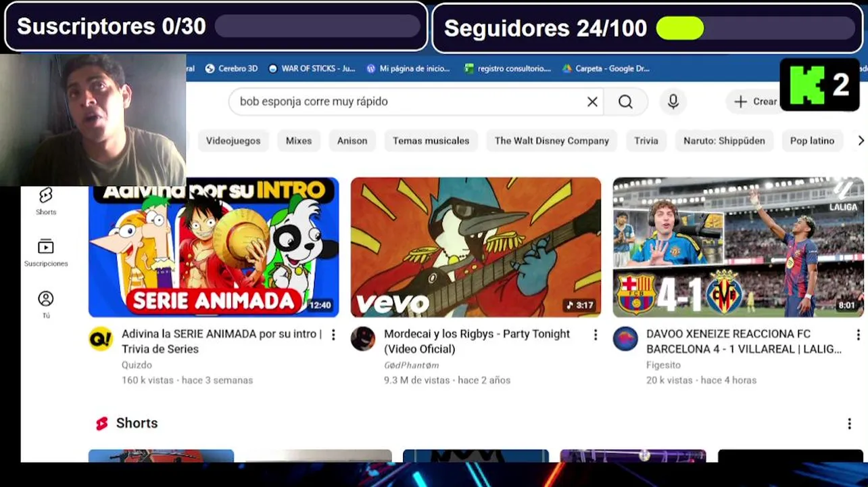This screenshot has width=868, height=487.
Task: Show more filter chips with right arrow
Action: coord(860,141)
